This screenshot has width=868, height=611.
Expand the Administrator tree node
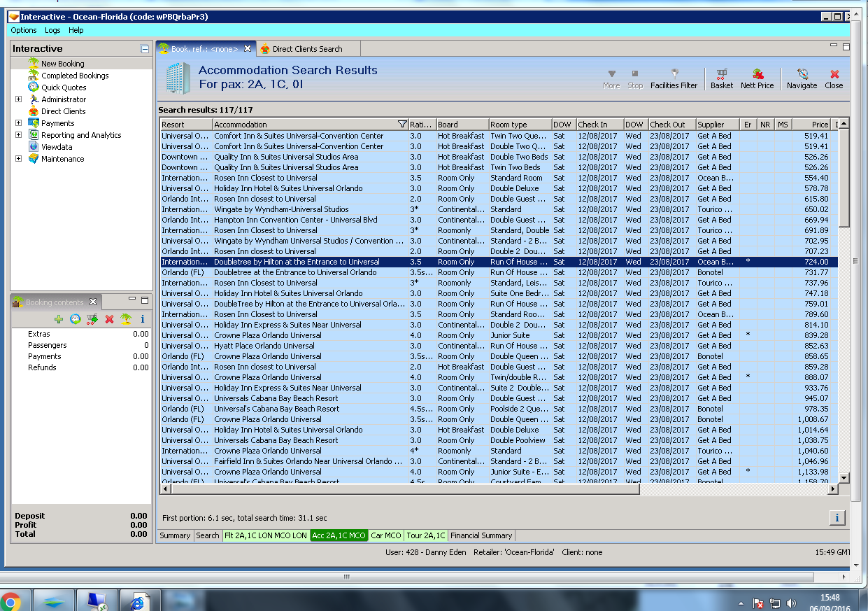click(19, 99)
